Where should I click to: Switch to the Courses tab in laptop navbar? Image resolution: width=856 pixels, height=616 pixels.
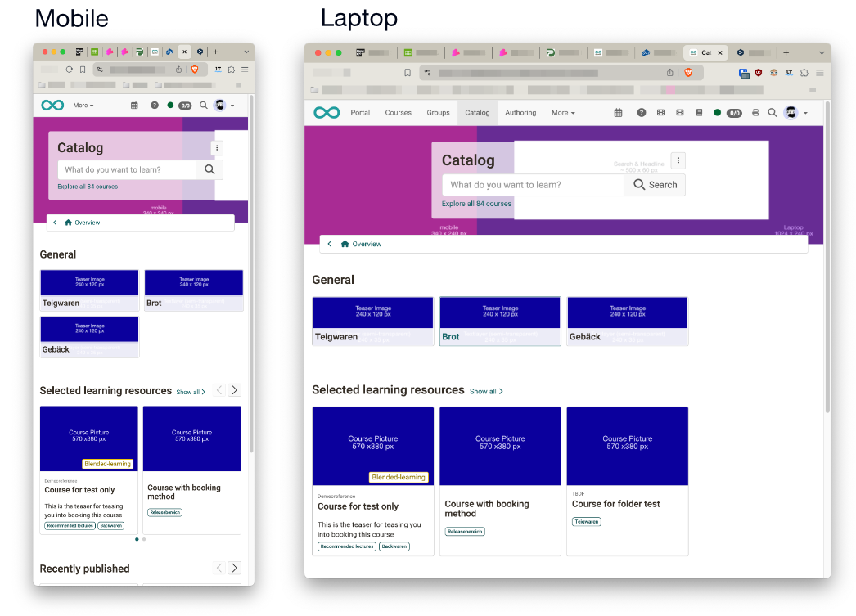click(x=398, y=113)
